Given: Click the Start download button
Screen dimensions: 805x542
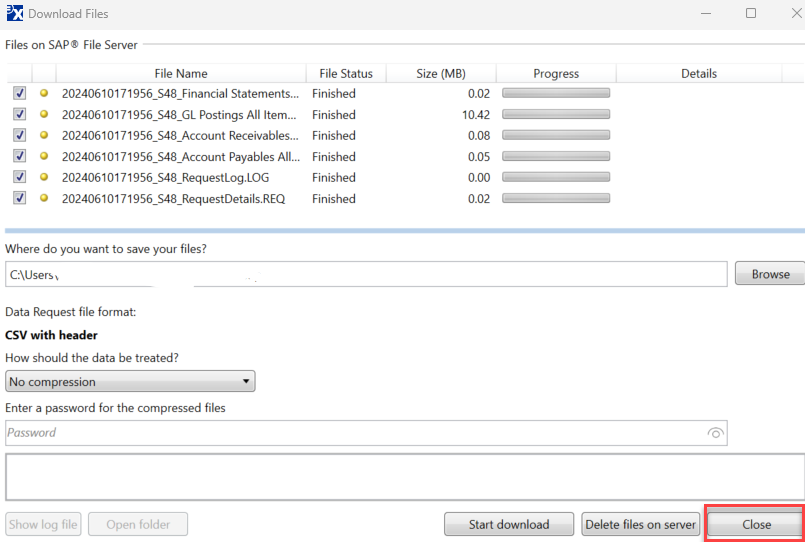Looking at the screenshot, I should pos(509,524).
